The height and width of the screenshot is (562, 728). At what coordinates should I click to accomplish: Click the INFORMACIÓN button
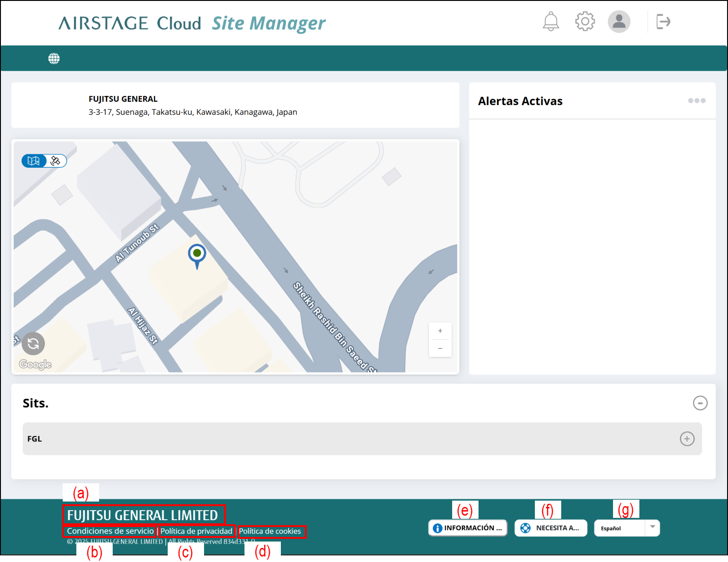468,528
